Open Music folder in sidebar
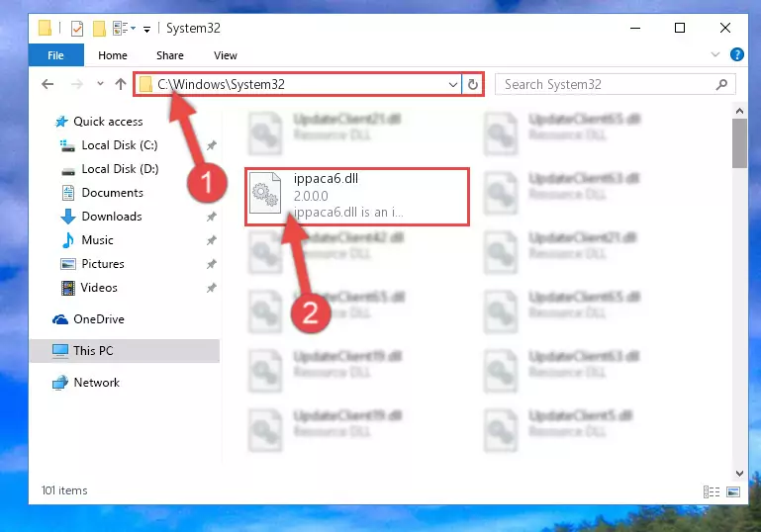Viewport: 761px width, 532px height. point(97,240)
